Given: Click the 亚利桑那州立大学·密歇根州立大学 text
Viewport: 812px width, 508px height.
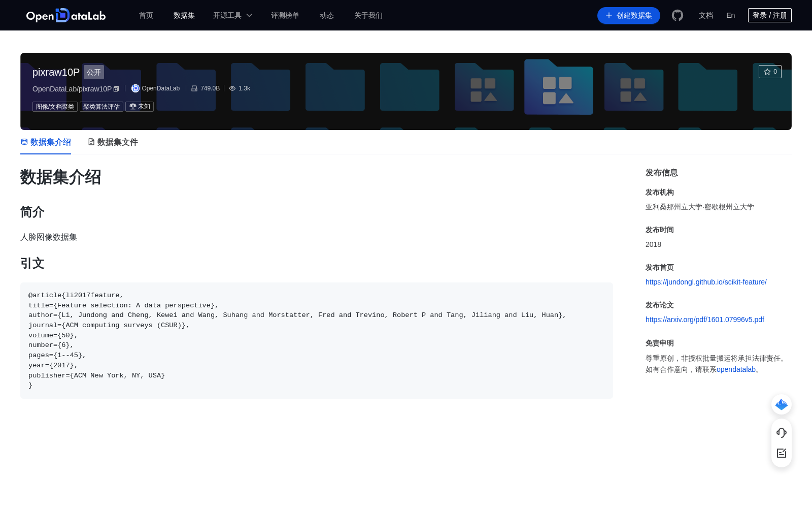Looking at the screenshot, I should pyautogui.click(x=700, y=207).
